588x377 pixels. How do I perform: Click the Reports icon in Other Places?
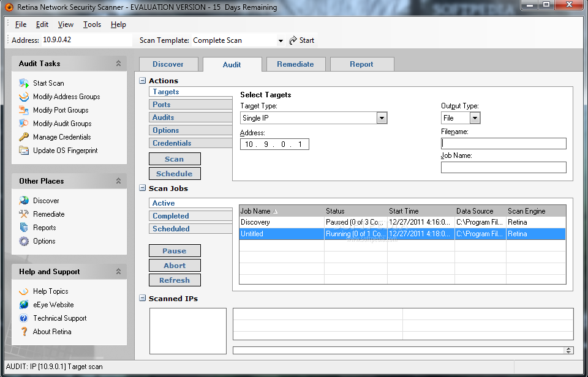[x=24, y=228]
